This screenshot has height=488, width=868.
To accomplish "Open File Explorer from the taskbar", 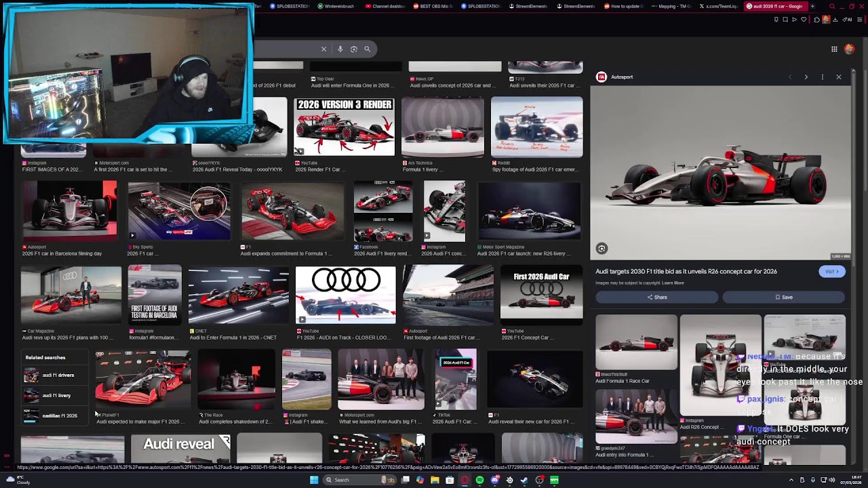I will coord(435,480).
